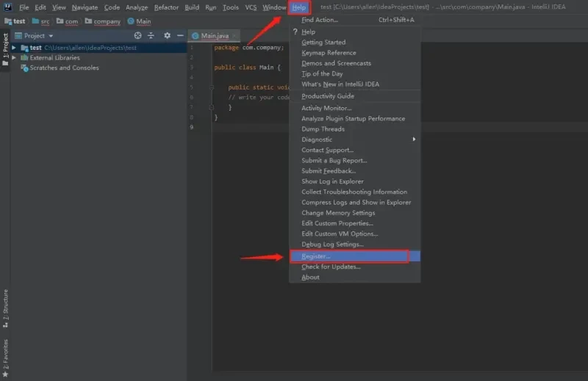
Task: Expand External Libraries tree node
Action: (14, 57)
